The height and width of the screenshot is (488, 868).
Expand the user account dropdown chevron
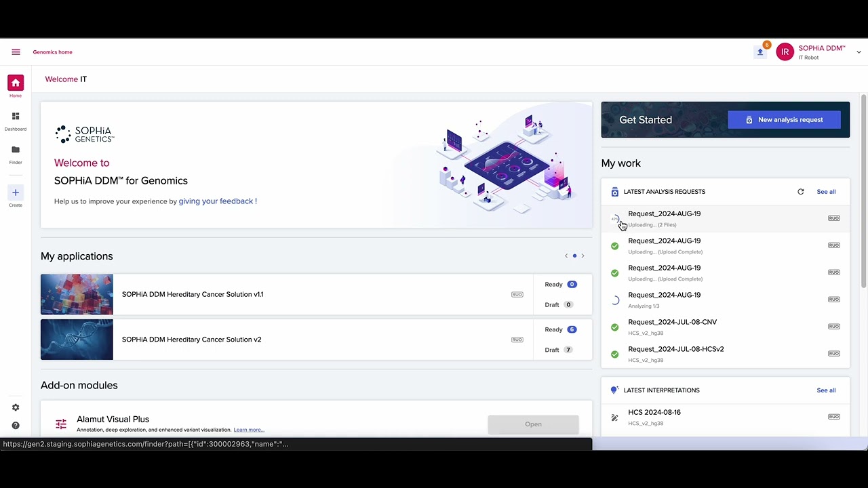pyautogui.click(x=859, y=52)
